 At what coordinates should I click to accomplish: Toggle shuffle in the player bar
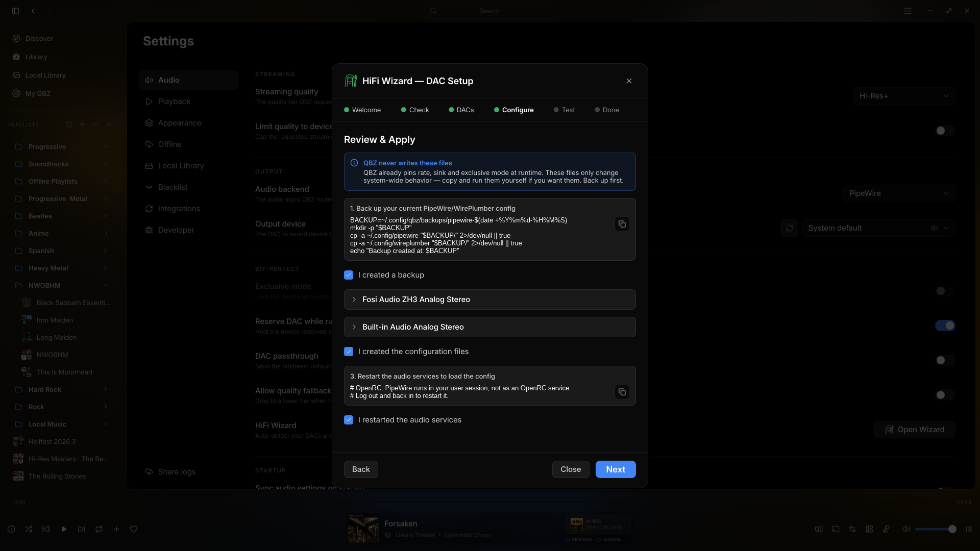[x=29, y=530]
